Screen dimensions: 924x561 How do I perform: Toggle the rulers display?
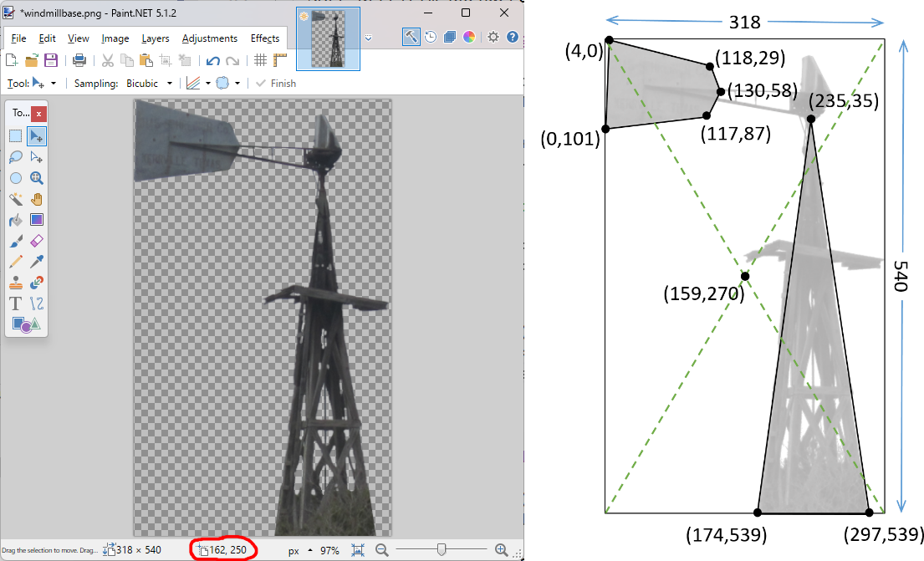click(x=279, y=60)
